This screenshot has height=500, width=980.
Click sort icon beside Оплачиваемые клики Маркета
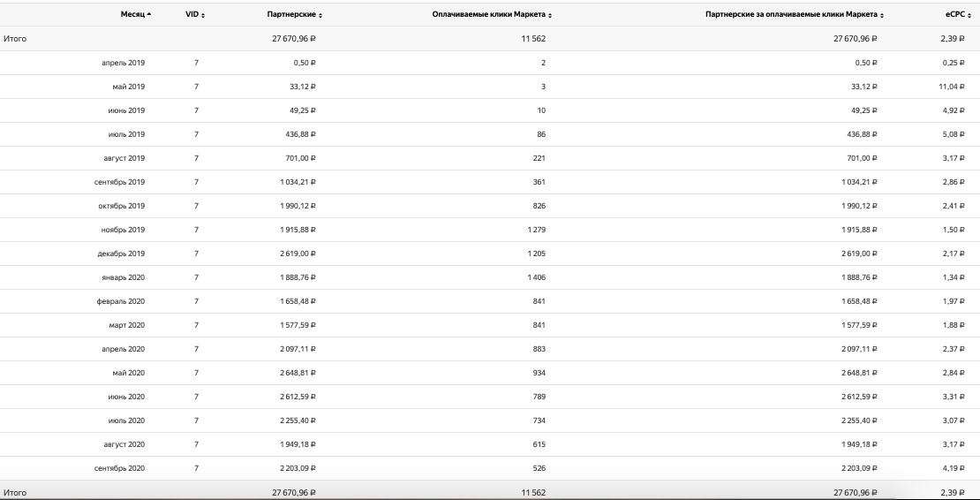[550, 15]
